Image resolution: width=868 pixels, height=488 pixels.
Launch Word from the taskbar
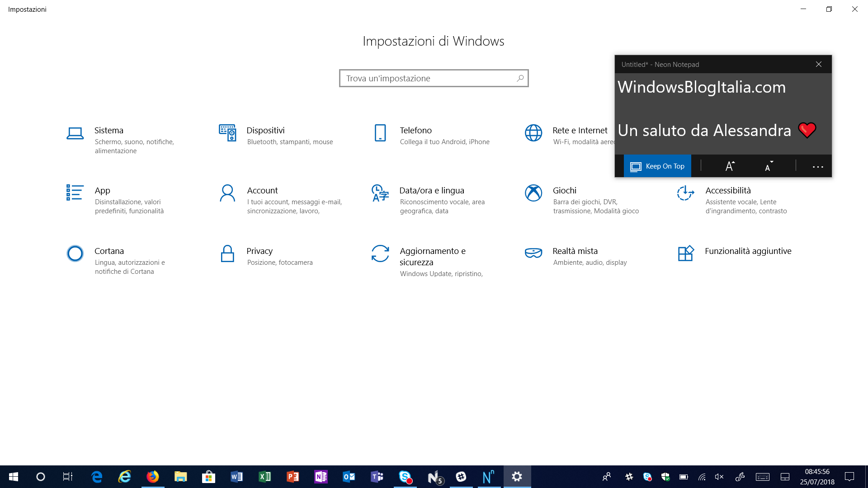pos(236,477)
